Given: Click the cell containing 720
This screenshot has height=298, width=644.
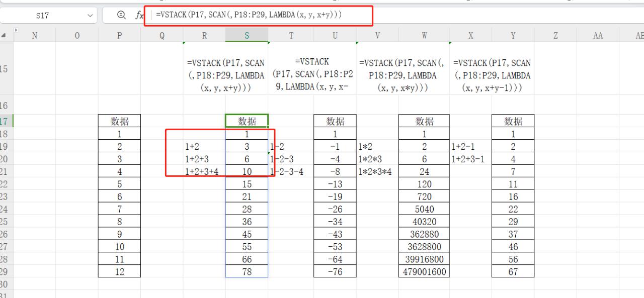Looking at the screenshot, I should tap(424, 196).
